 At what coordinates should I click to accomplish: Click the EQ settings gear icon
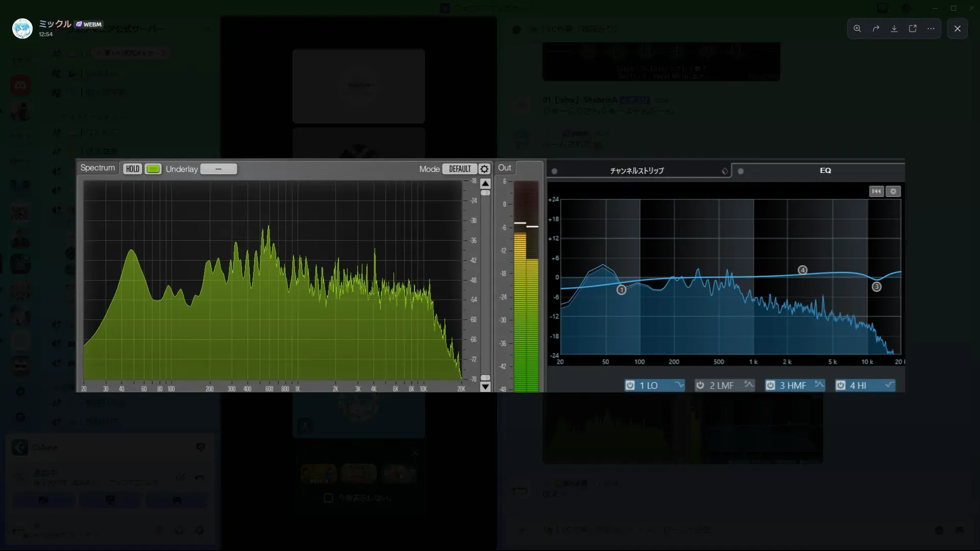(x=893, y=191)
